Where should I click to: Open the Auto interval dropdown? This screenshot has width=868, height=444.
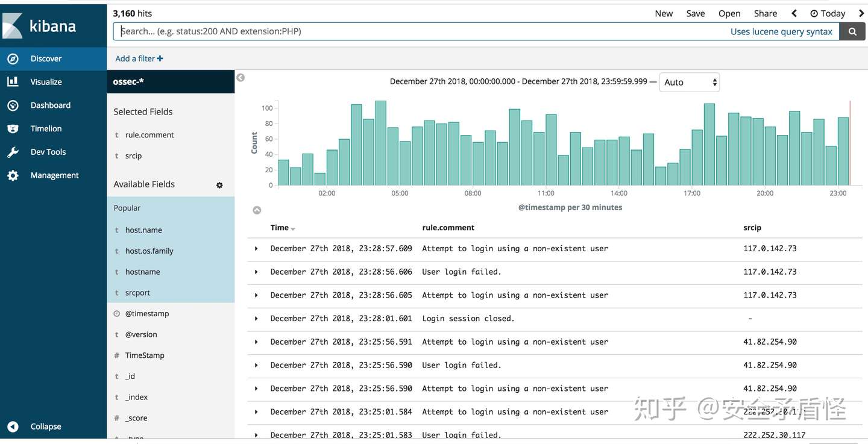coord(690,83)
